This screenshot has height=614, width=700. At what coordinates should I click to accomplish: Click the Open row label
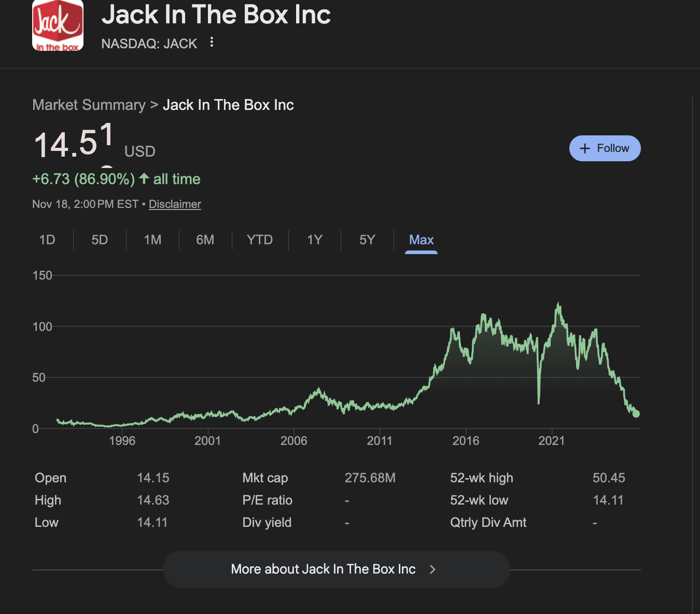point(50,478)
